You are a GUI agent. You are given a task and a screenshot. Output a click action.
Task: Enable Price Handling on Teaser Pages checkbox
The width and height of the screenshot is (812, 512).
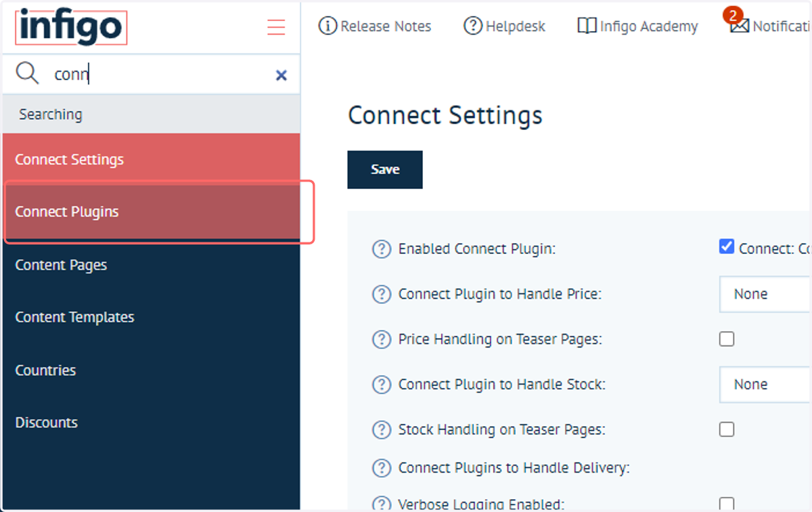pos(727,339)
